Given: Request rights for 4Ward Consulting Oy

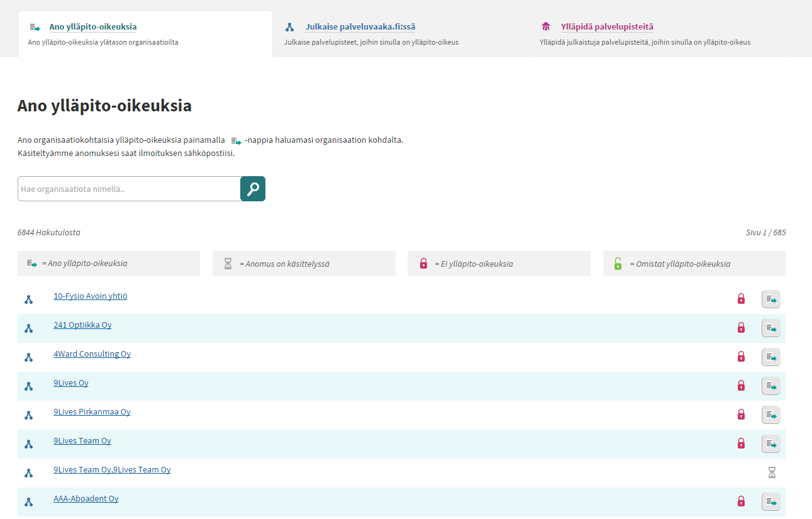Looking at the screenshot, I should [x=771, y=357].
